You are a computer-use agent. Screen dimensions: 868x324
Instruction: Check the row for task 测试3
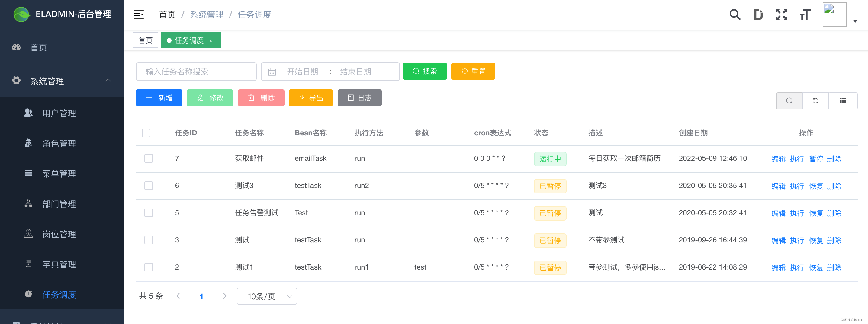(x=149, y=186)
